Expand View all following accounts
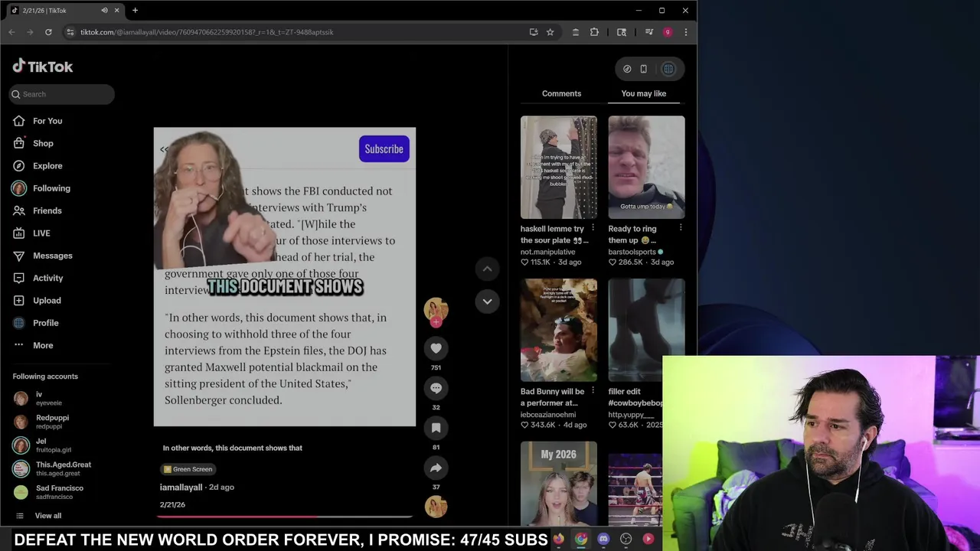Viewport: 980px width, 551px height. coord(47,516)
